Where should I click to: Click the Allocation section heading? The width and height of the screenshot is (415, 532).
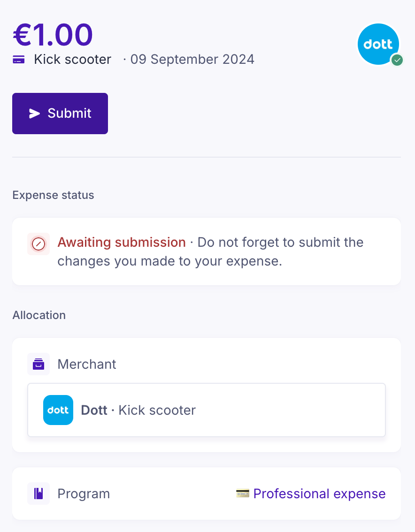(x=39, y=315)
